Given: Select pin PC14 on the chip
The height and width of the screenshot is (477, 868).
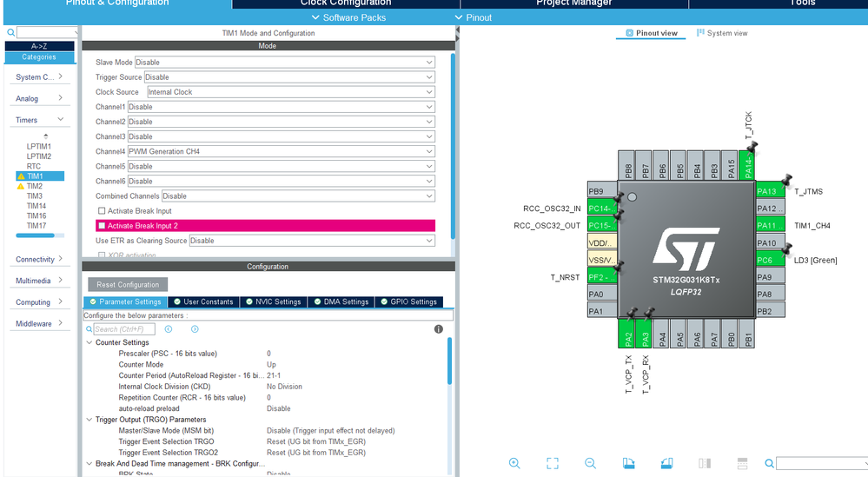Looking at the screenshot, I should click(x=602, y=208).
